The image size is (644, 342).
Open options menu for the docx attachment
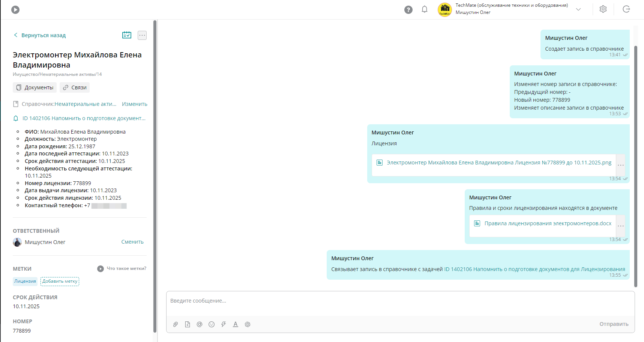[621, 226]
